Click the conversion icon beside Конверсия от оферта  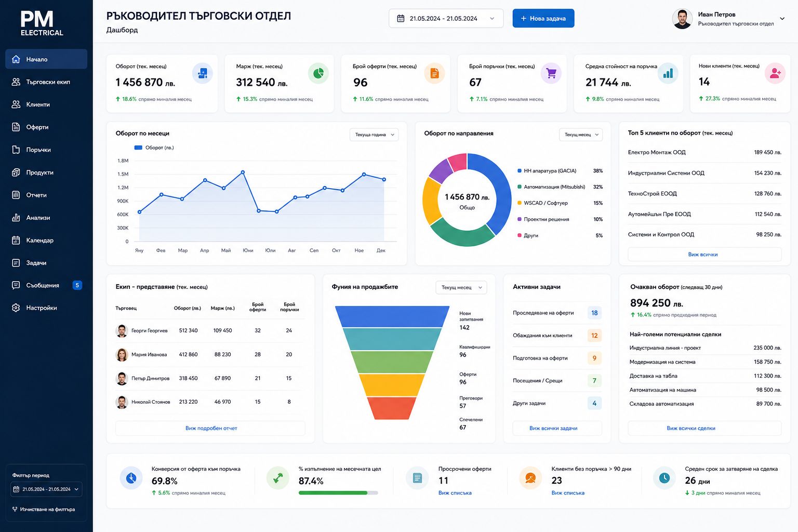pyautogui.click(x=131, y=478)
